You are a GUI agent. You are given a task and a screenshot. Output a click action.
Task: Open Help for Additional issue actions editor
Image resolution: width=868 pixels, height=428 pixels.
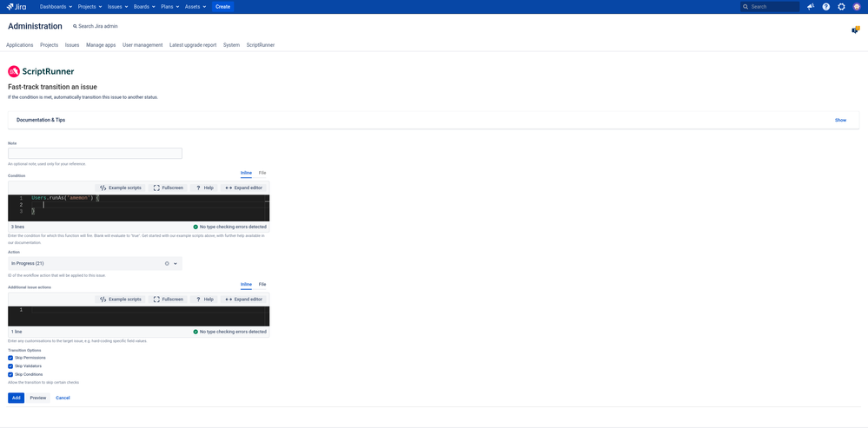tap(204, 300)
